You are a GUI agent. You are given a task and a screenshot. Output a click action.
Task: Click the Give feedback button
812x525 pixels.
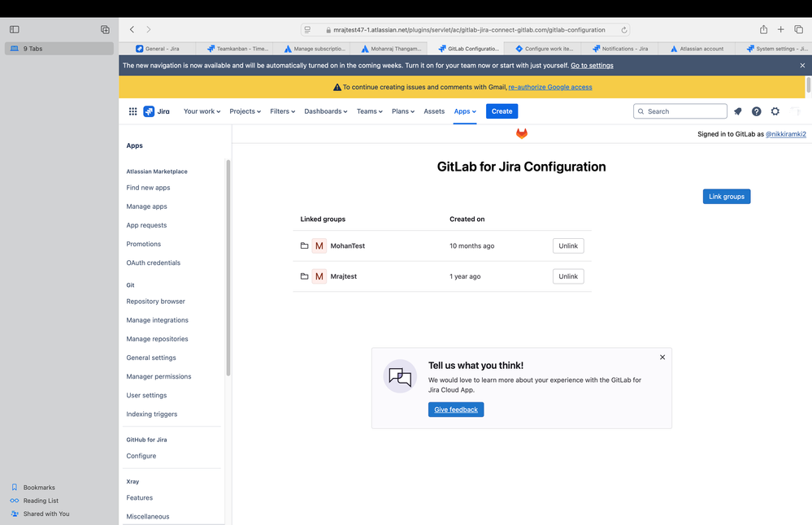(x=456, y=410)
